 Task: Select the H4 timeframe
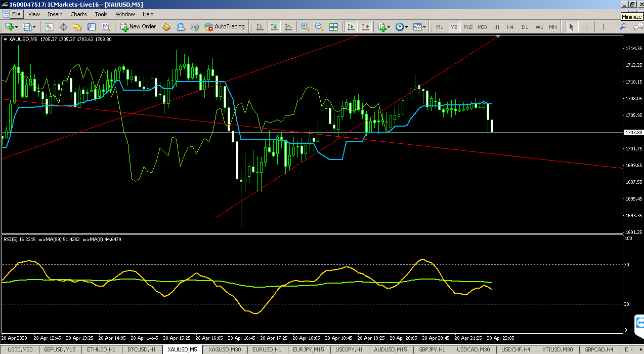pyautogui.click(x=510, y=27)
